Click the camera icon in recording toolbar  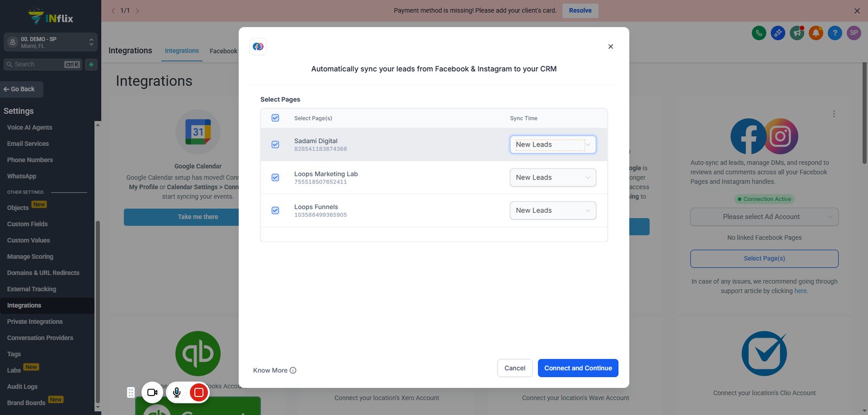point(152,392)
